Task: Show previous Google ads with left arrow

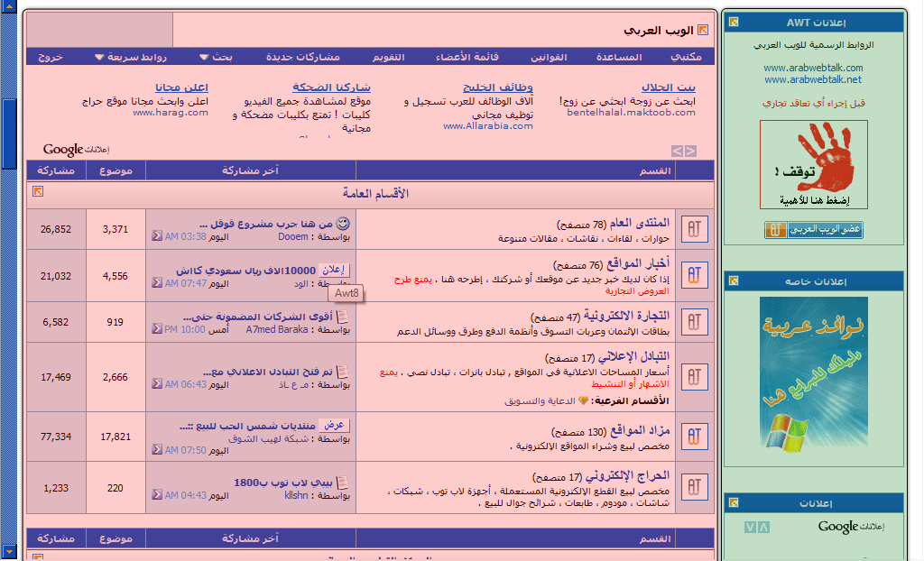Action: coord(677,151)
